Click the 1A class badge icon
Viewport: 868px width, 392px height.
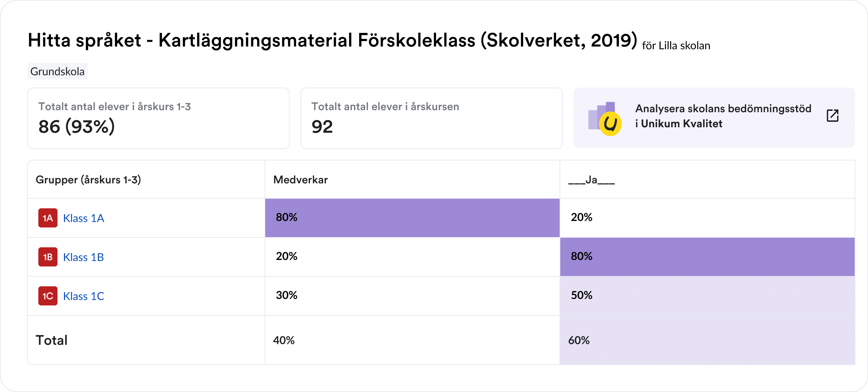pyautogui.click(x=48, y=218)
